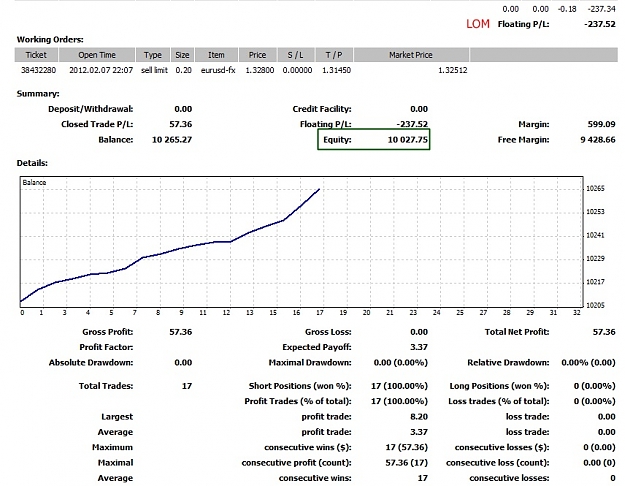The height and width of the screenshot is (486, 625).
Task: Click the Closed Trade P/L value 57.36
Action: 181,124
